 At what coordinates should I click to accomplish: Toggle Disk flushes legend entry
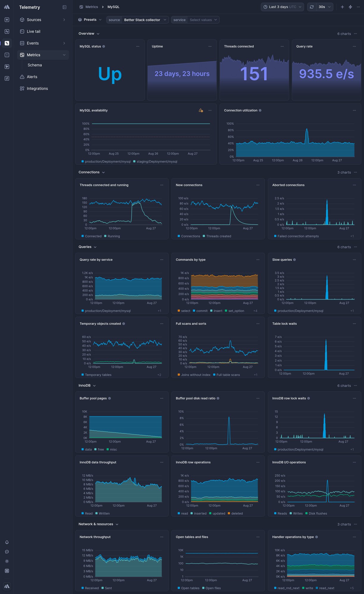pyautogui.click(x=316, y=514)
